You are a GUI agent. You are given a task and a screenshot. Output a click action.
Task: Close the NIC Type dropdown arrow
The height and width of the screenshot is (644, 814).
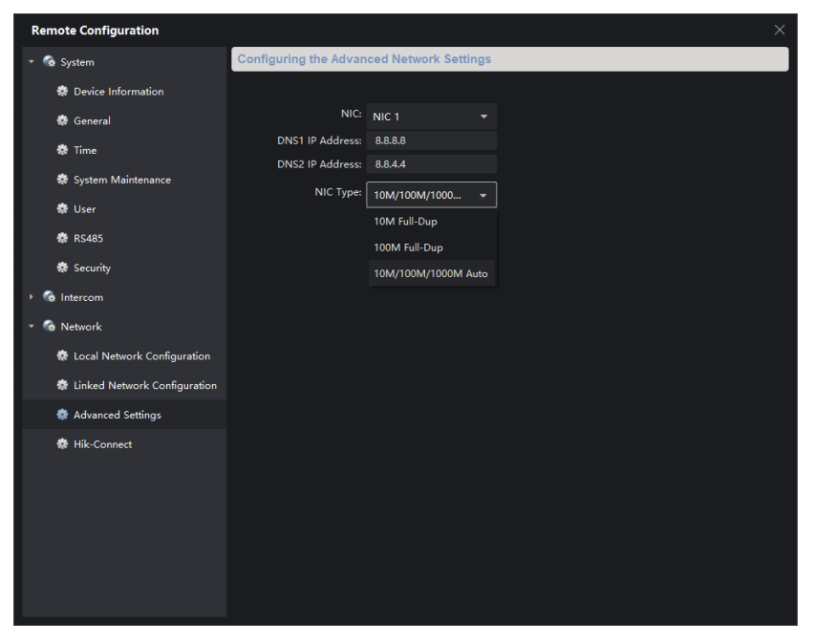pyautogui.click(x=483, y=195)
